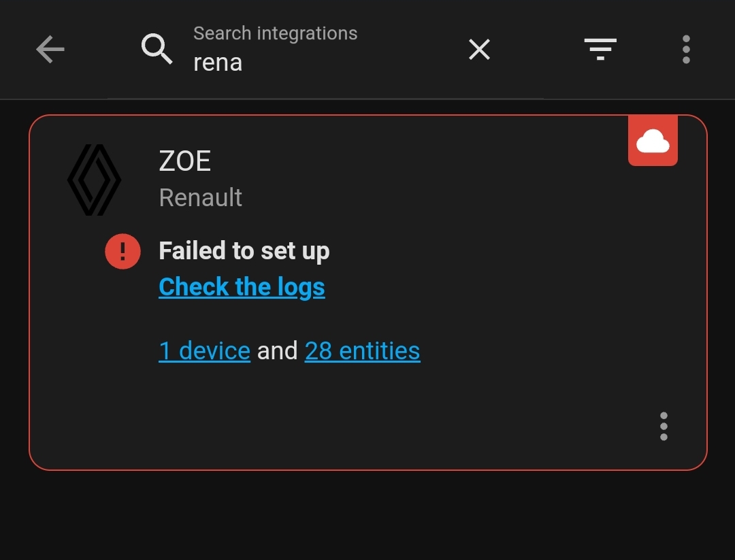
Task: Click the Renault subtitle label
Action: point(200,197)
